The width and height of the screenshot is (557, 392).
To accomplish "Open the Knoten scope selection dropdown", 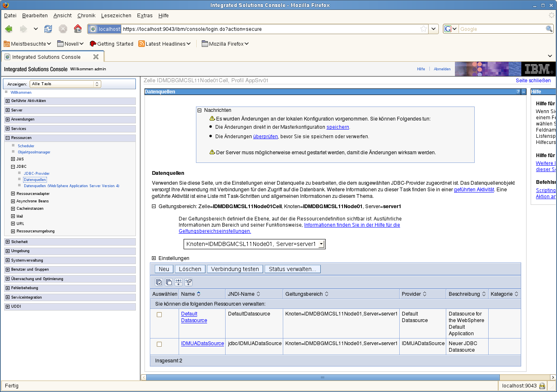I will pyautogui.click(x=321, y=244).
